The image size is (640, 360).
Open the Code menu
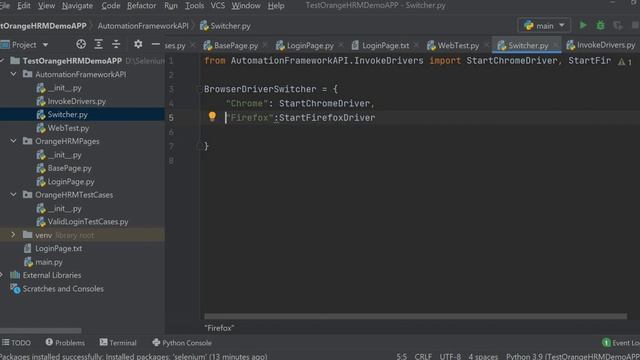tap(111, 5)
